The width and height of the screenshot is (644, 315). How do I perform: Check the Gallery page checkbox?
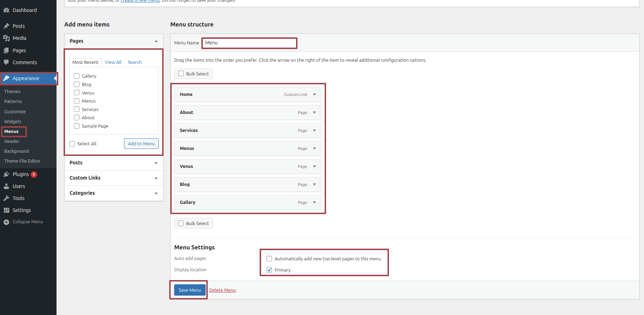77,76
